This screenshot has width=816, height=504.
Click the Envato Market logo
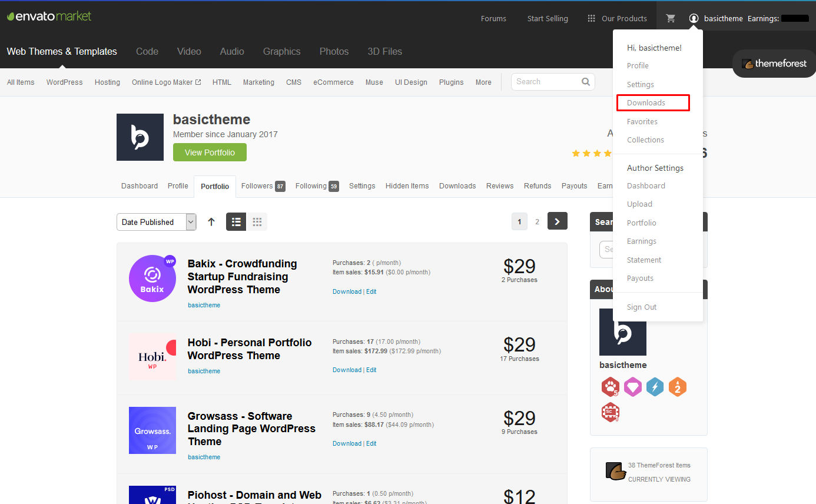pos(49,16)
